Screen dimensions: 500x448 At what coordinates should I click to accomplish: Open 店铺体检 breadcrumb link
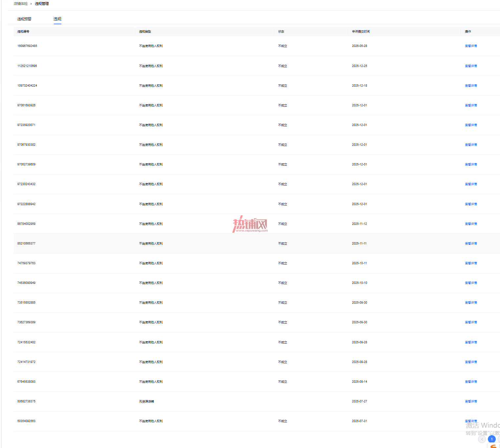(21, 4)
